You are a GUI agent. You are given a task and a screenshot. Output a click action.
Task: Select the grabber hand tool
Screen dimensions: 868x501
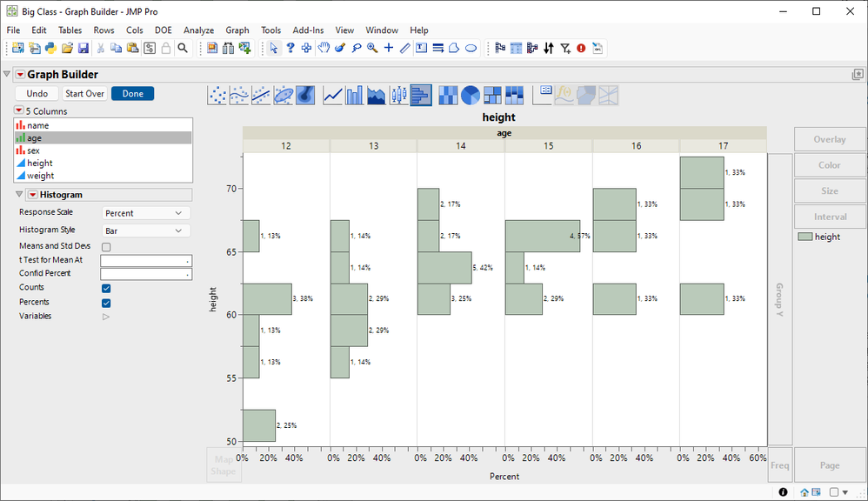click(x=324, y=48)
